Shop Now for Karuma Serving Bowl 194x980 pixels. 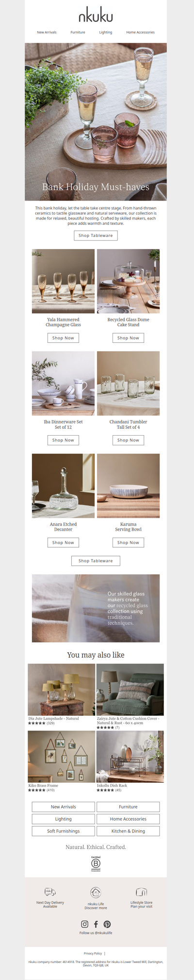coord(128,542)
